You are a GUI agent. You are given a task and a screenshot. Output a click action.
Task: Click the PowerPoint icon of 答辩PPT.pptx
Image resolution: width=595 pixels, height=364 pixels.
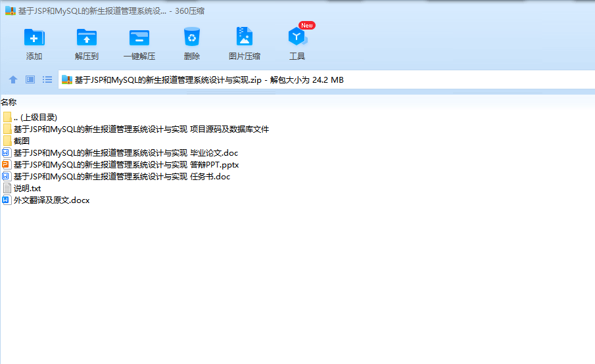7,164
